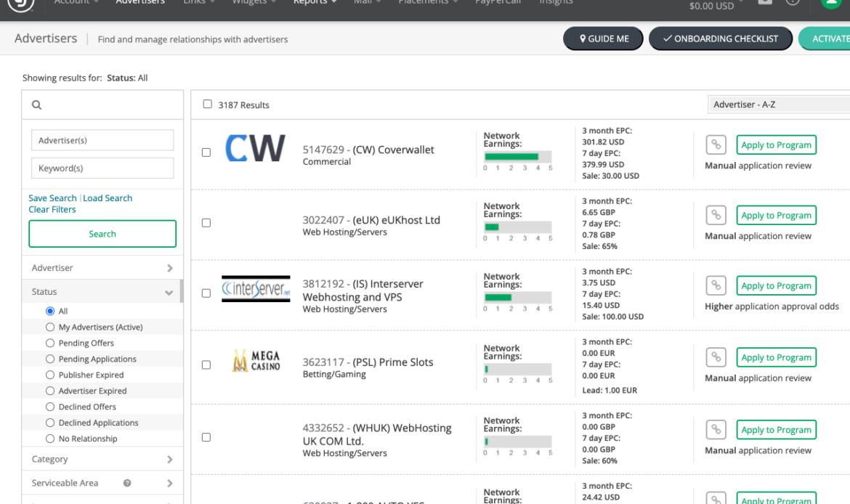Image resolution: width=850 pixels, height=504 pixels.
Task: Click the Clear Filters link
Action: click(x=52, y=209)
